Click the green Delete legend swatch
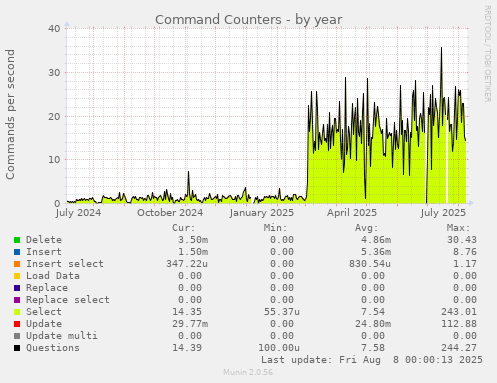Screen dimensions: 497x383 17,240
